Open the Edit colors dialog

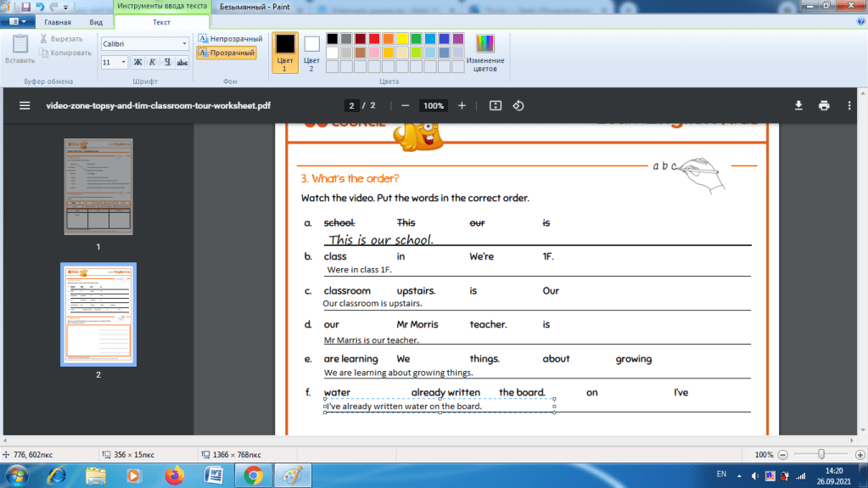coord(485,51)
